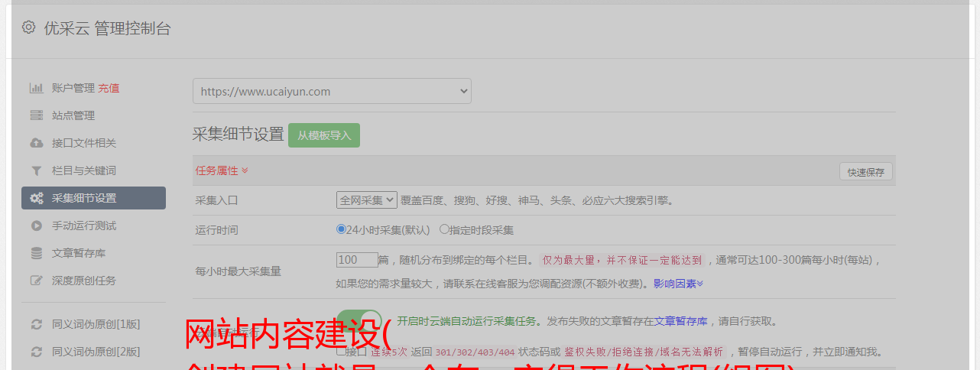Viewport: 980px width, 370px height.
Task: Click the red 充值 link
Action: pyautogui.click(x=109, y=88)
